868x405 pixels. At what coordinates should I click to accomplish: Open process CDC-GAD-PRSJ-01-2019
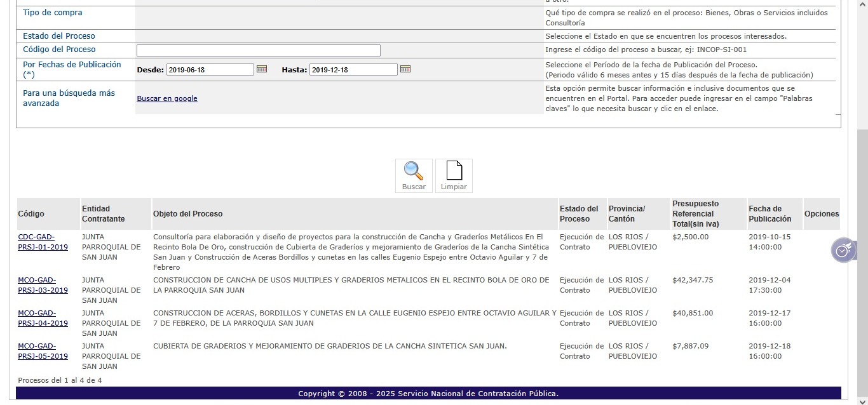pos(43,242)
